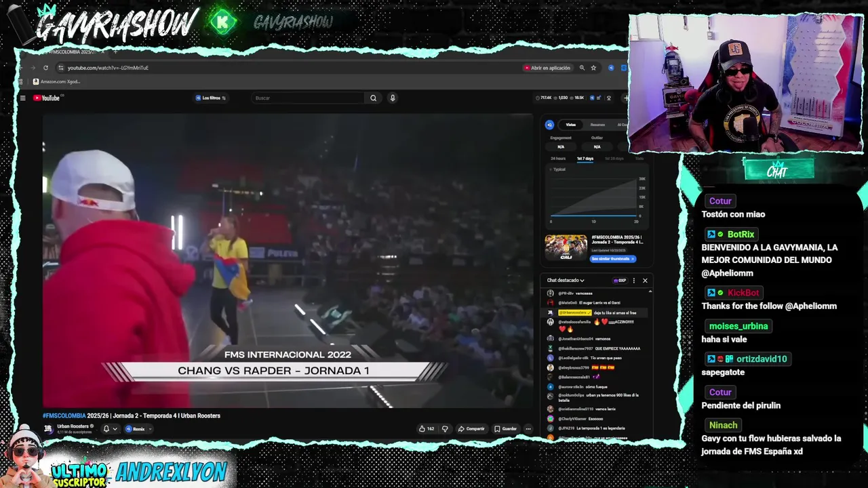The image size is (868, 488).
Task: Open the Chat destacado dropdown
Action: (x=566, y=280)
